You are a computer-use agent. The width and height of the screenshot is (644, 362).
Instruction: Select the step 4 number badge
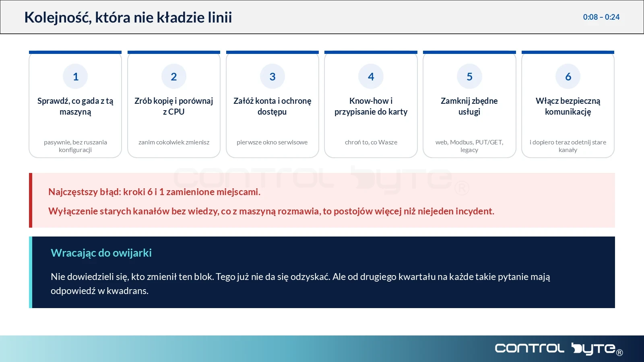pyautogui.click(x=371, y=76)
